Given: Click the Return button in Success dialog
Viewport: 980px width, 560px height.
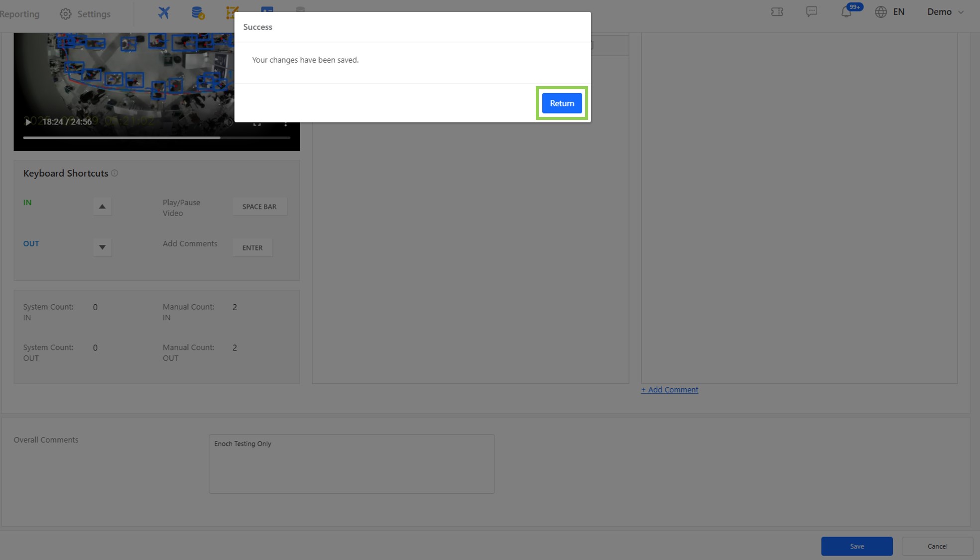Looking at the screenshot, I should tap(562, 103).
